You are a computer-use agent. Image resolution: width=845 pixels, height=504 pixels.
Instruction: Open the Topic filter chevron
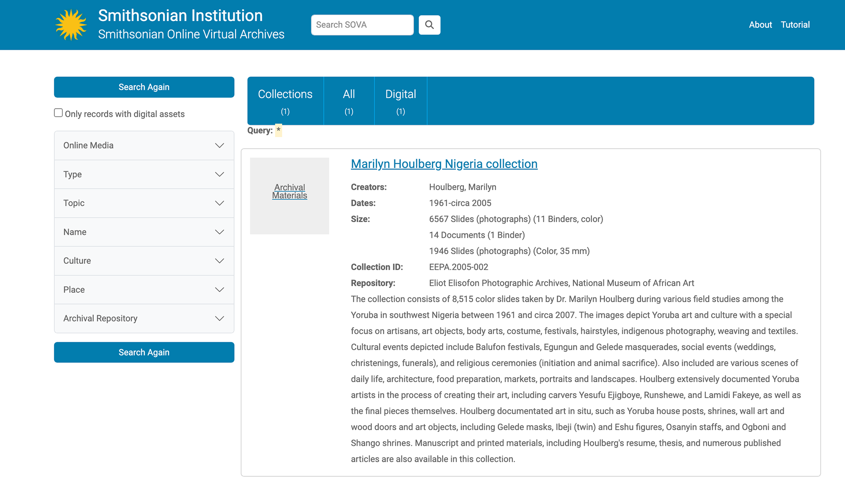[x=219, y=203]
